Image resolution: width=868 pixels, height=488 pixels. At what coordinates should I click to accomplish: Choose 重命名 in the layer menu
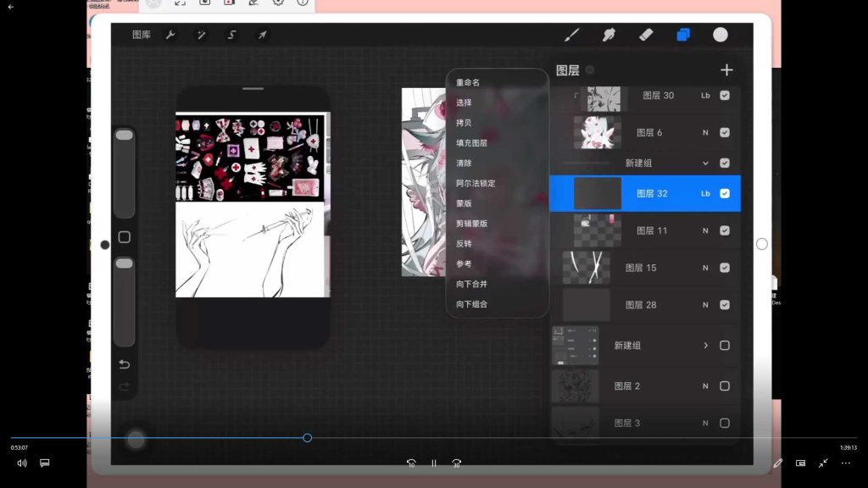(468, 82)
